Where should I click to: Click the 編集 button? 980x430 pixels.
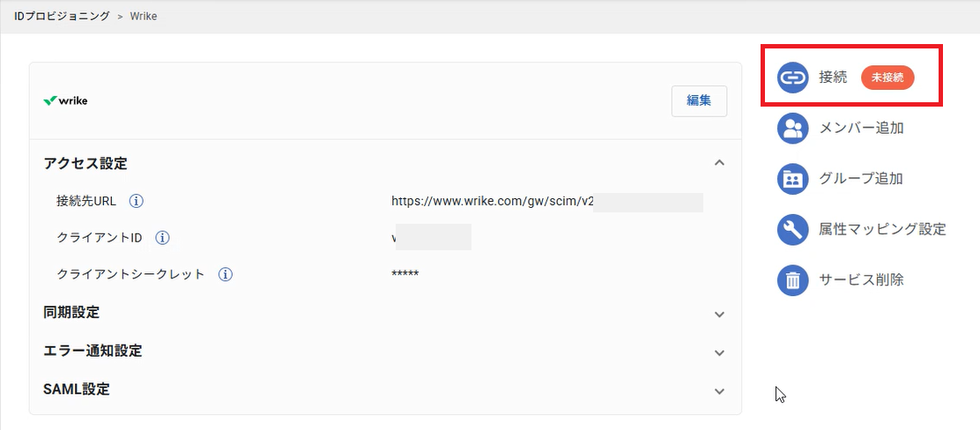pos(699,100)
